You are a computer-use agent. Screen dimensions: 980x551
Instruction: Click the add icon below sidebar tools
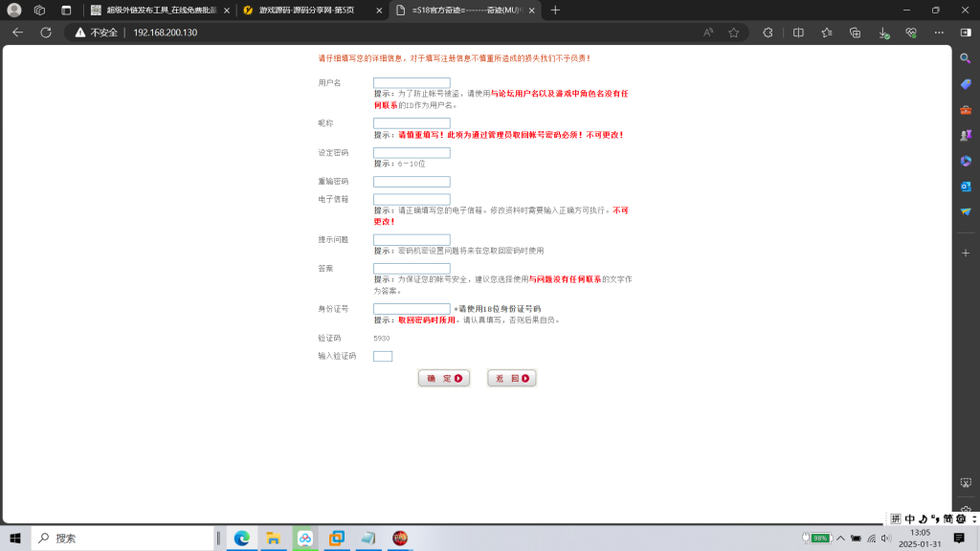[x=967, y=254]
